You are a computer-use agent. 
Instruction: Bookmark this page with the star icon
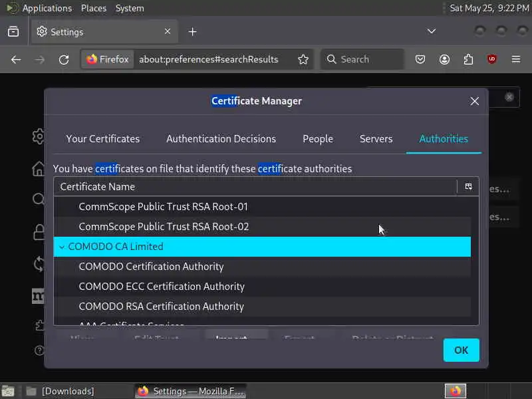tap(303, 59)
